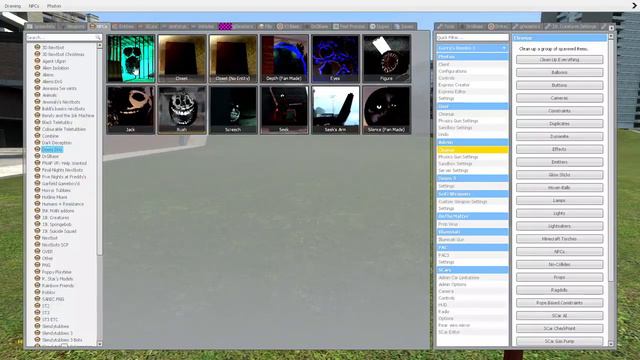Open the Photon menu in top bar
This screenshot has height=360, width=640.
(54, 6)
